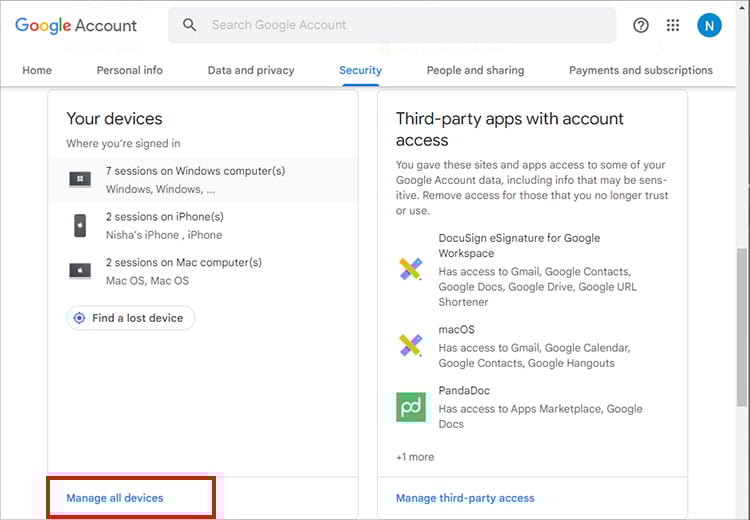Click the iPhone device icon
Image resolution: width=750 pixels, height=520 pixels.
click(80, 226)
